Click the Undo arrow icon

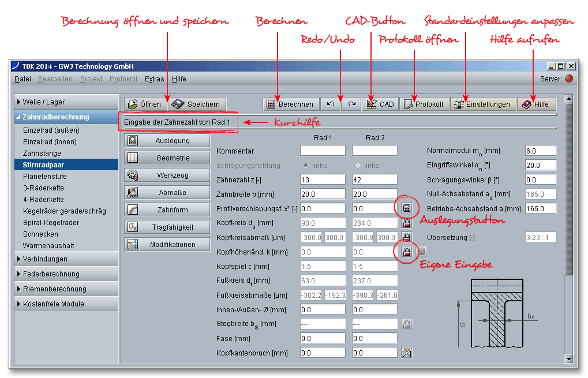pyautogui.click(x=330, y=104)
